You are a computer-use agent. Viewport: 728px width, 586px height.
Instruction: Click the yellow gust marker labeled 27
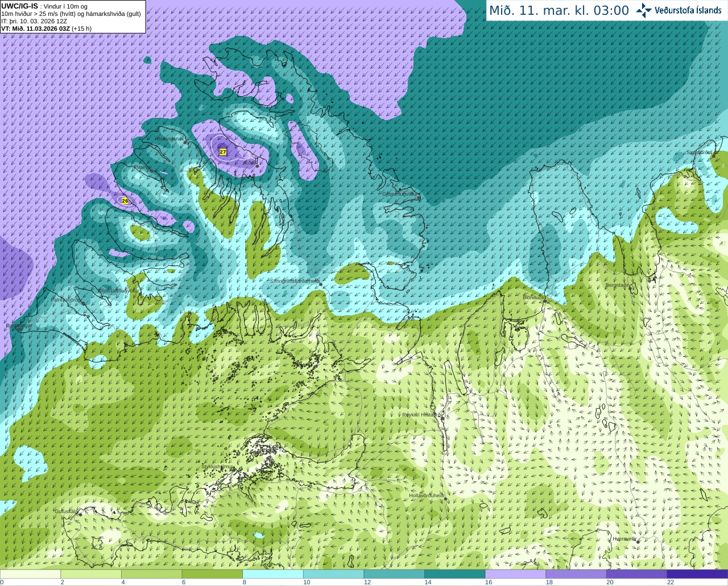[x=223, y=152]
